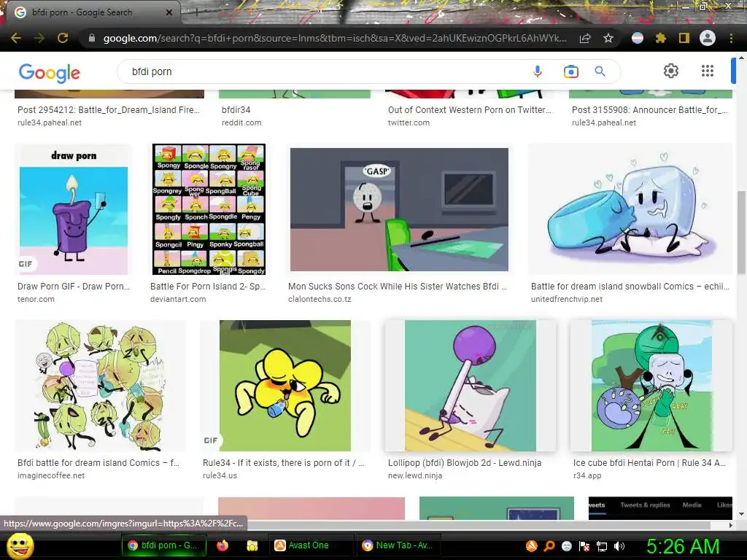
Task: Select the tennis balls comic thumbnail
Action: (100, 386)
